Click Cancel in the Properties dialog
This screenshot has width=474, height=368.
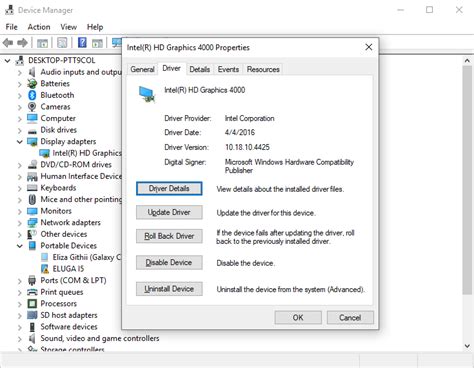350,317
